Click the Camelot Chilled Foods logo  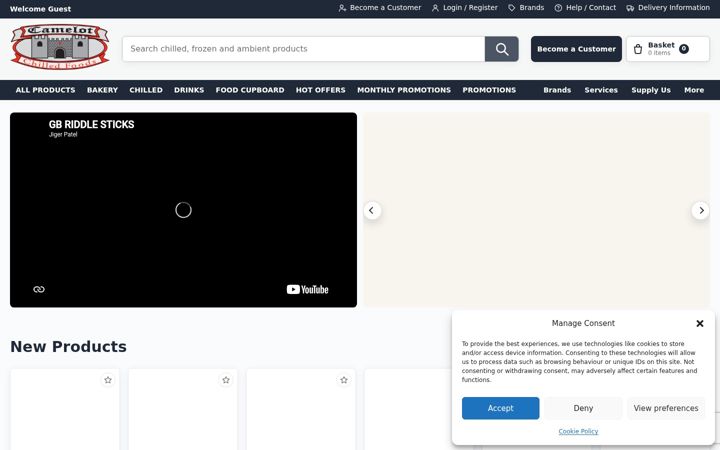pyautogui.click(x=60, y=47)
